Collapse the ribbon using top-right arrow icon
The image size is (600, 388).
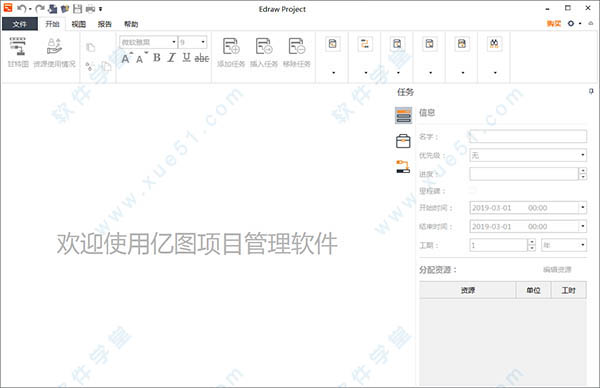click(x=591, y=23)
